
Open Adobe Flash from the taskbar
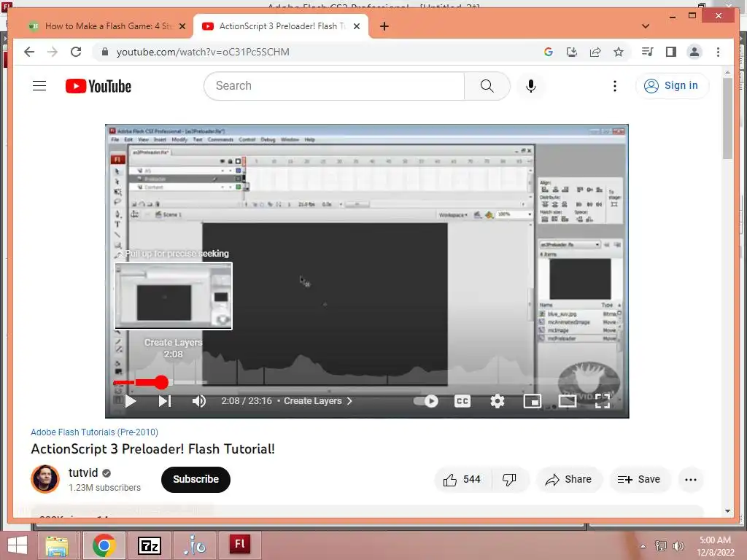pyautogui.click(x=239, y=545)
